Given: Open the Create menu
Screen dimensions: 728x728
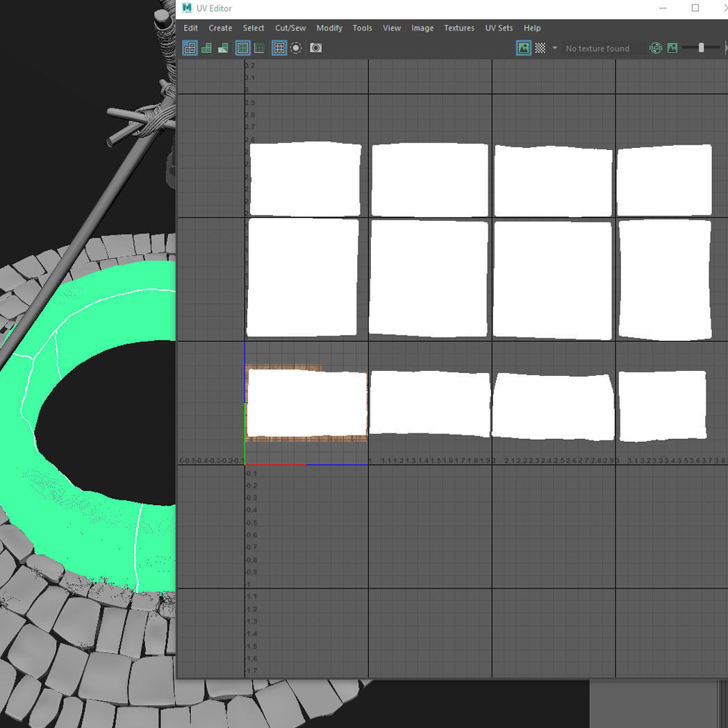Looking at the screenshot, I should point(220,28).
